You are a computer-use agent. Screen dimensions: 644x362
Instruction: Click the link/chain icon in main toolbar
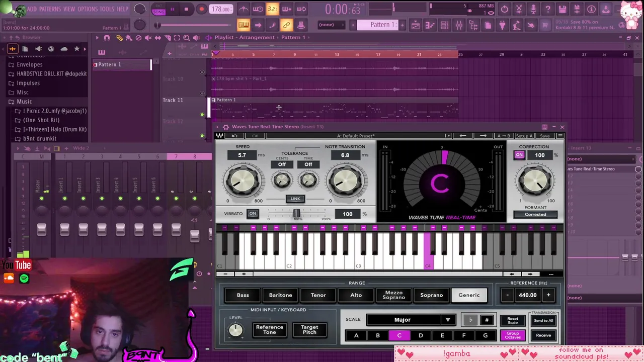click(286, 25)
